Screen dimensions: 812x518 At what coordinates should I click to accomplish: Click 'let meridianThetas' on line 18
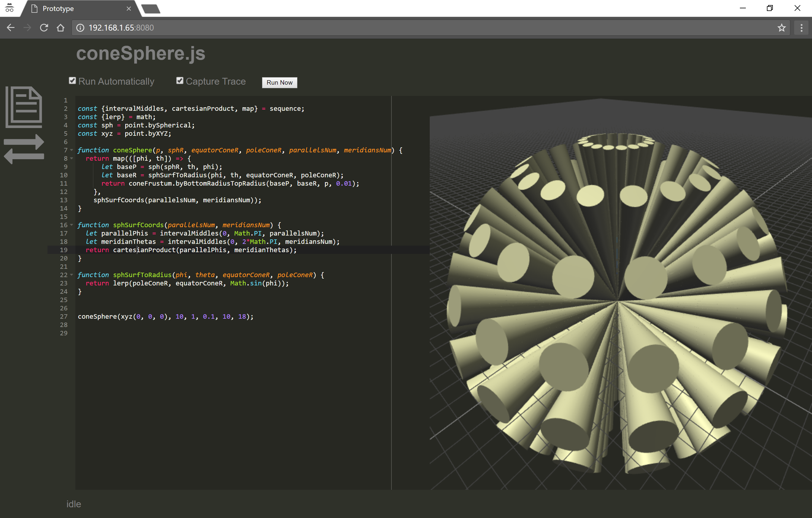click(121, 241)
